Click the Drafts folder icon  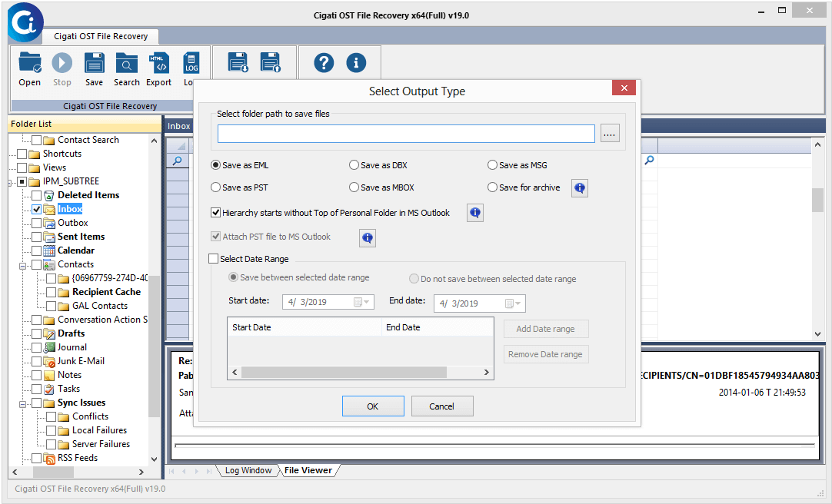tap(48, 334)
